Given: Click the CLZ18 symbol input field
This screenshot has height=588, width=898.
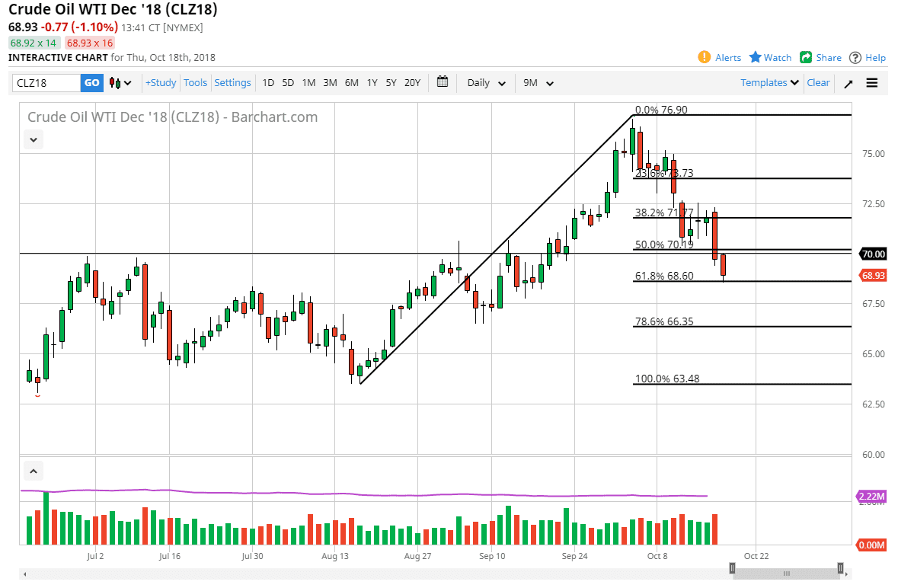Looking at the screenshot, I should (x=46, y=83).
